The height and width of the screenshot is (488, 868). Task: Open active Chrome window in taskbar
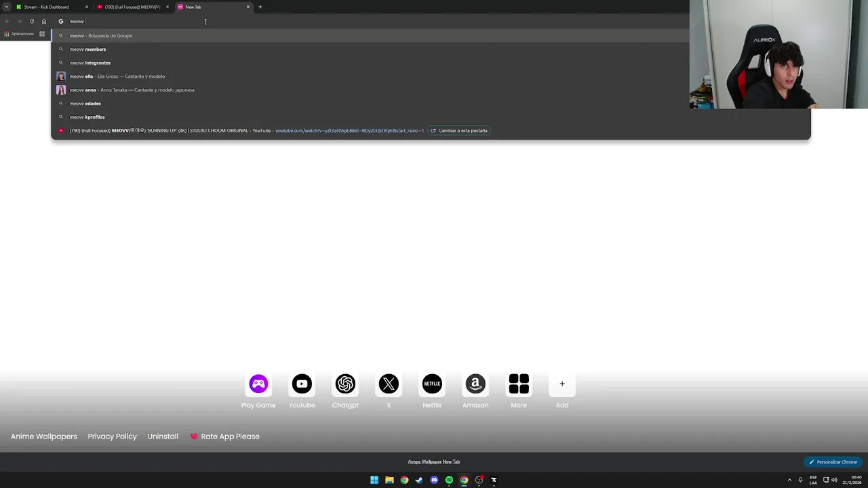pyautogui.click(x=464, y=480)
